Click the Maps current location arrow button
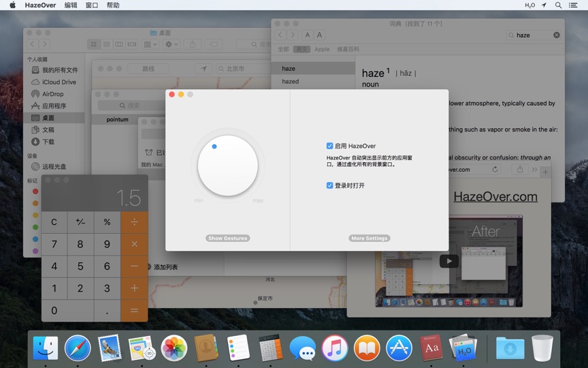The image size is (588, 368). (203, 69)
